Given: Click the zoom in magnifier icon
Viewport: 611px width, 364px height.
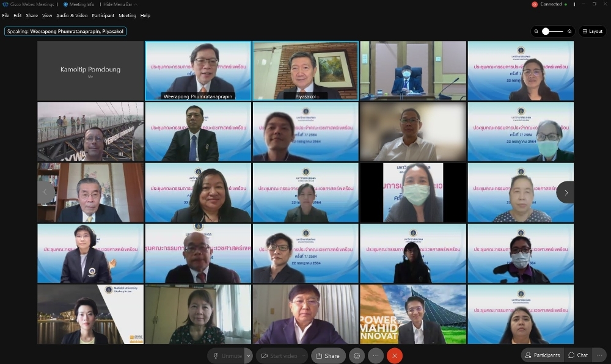Looking at the screenshot, I should [569, 31].
